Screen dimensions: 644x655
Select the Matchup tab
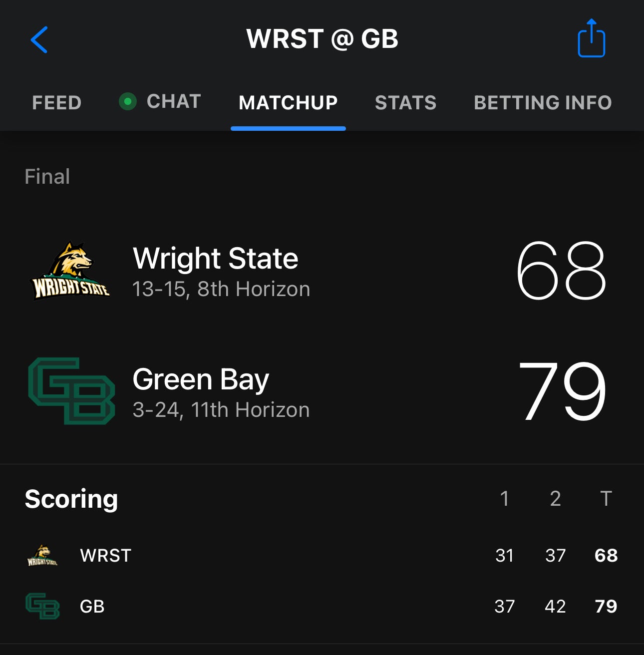[288, 103]
